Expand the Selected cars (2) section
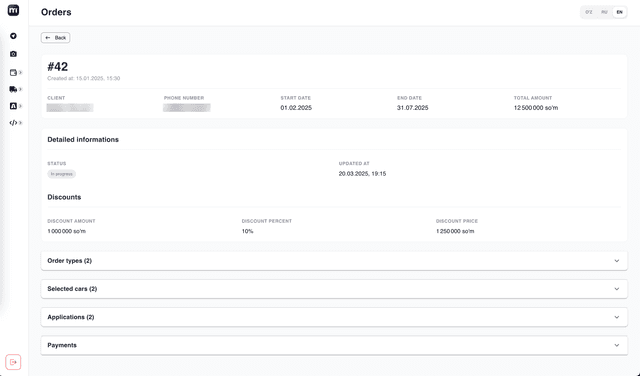The height and width of the screenshot is (376, 640). click(334, 289)
